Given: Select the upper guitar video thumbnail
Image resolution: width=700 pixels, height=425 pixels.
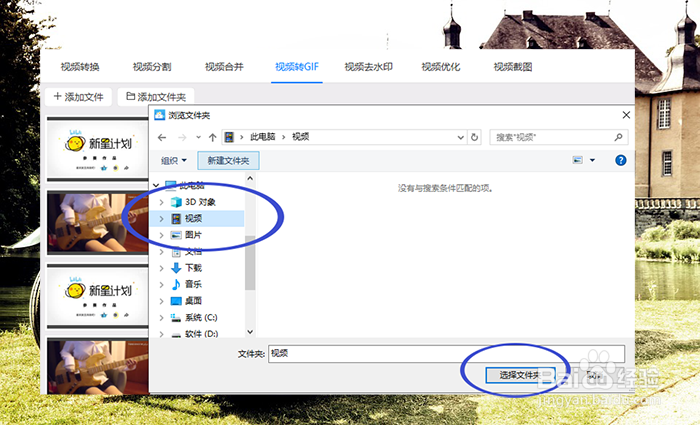Looking at the screenshot, I should pos(98,222).
